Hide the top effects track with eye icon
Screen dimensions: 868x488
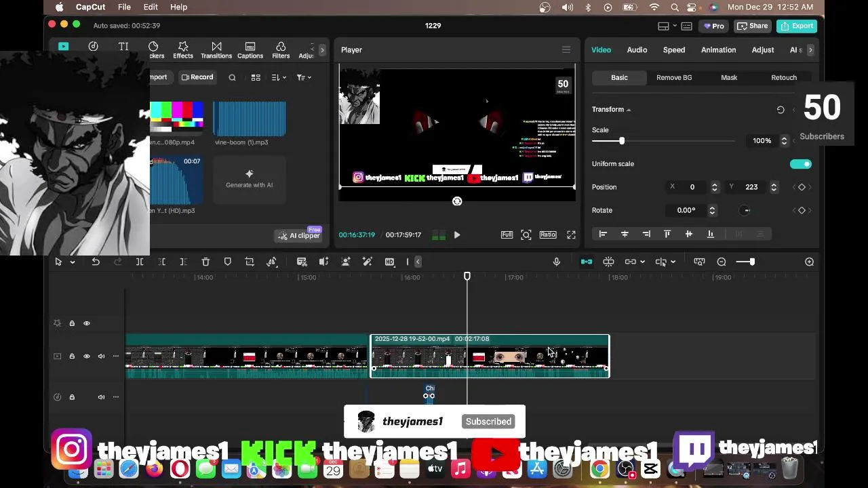86,323
